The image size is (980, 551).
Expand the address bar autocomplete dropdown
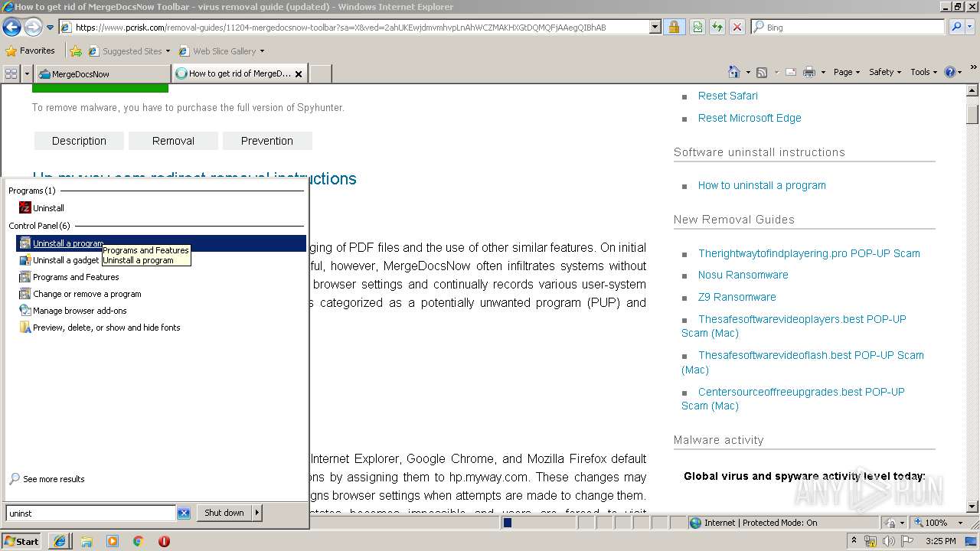(x=655, y=28)
